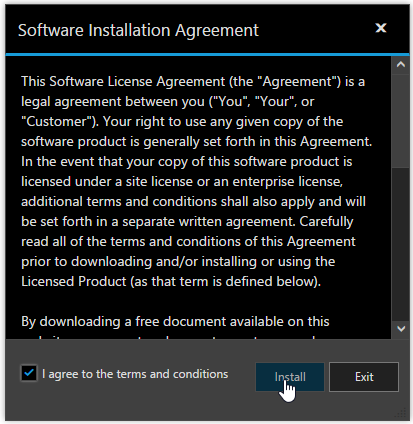Click the paragraph starting "By downloading a free document"

(x=175, y=322)
